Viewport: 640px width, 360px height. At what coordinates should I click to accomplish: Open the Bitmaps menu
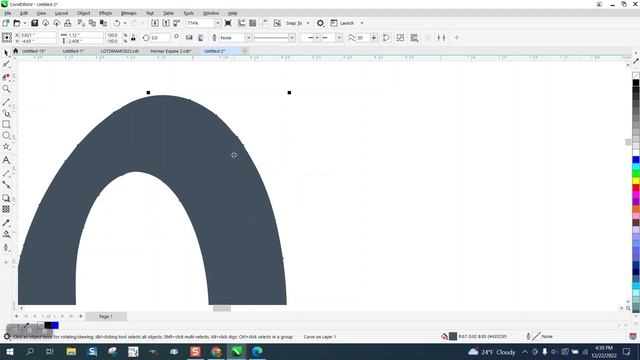point(129,13)
